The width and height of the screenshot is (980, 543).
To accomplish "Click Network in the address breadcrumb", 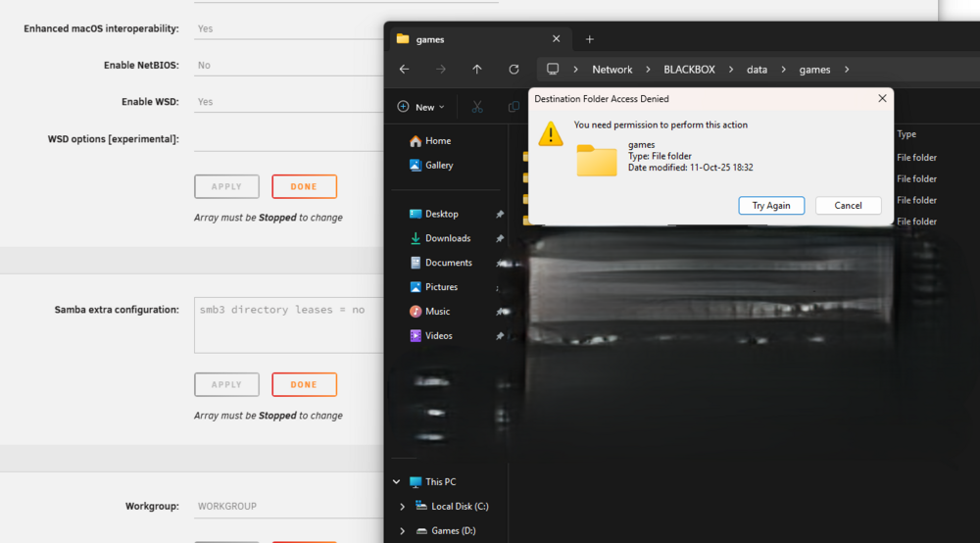I will [x=612, y=70].
